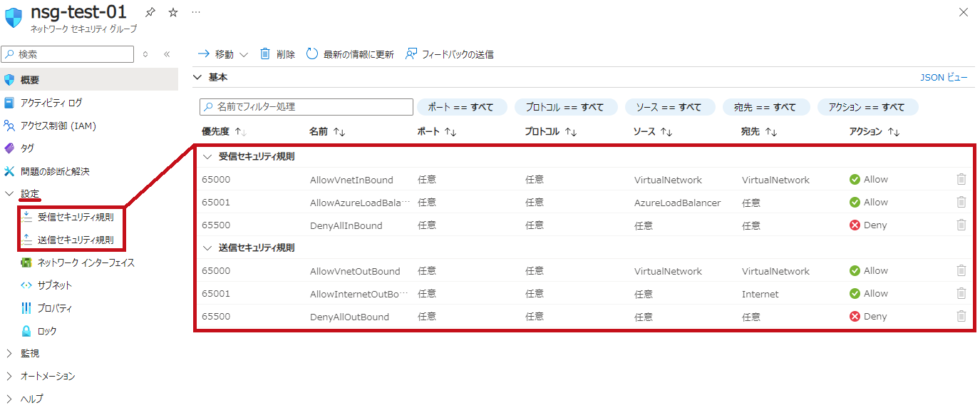980x408 pixels.
Task: Click the trash icon for AllowVnetInBound
Action: (x=961, y=179)
